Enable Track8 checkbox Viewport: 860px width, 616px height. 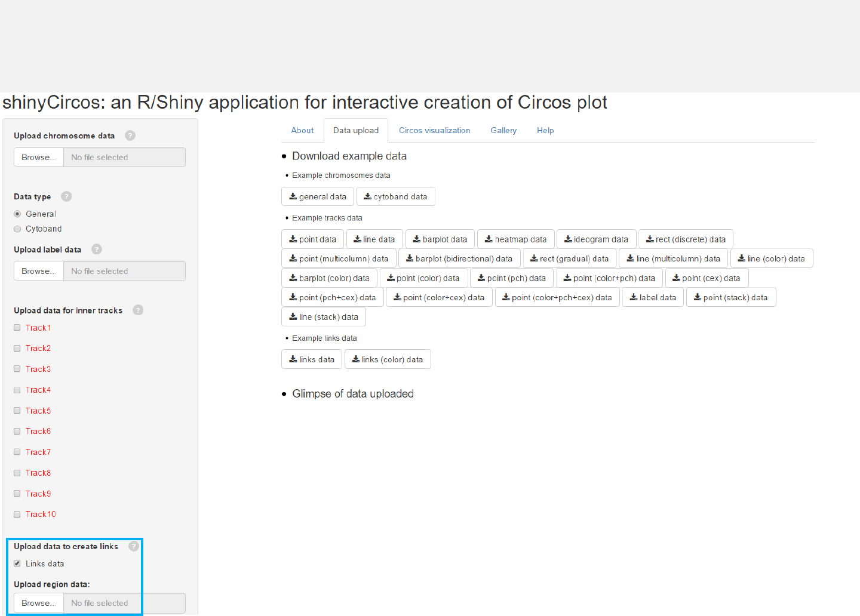(x=17, y=473)
